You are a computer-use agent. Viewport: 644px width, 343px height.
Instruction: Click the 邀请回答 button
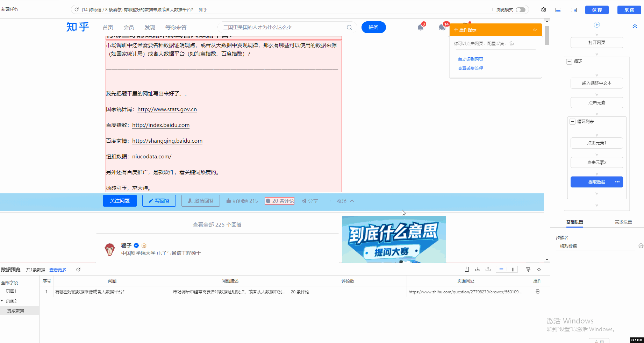tap(201, 201)
